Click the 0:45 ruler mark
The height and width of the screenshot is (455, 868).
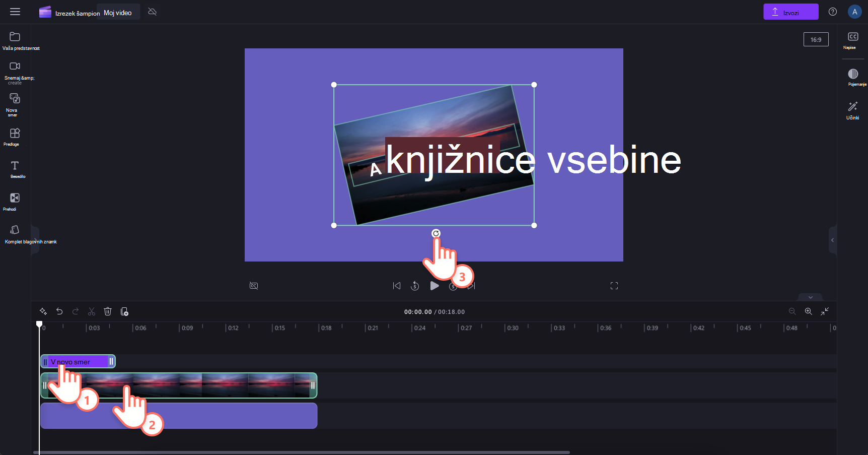(745, 328)
